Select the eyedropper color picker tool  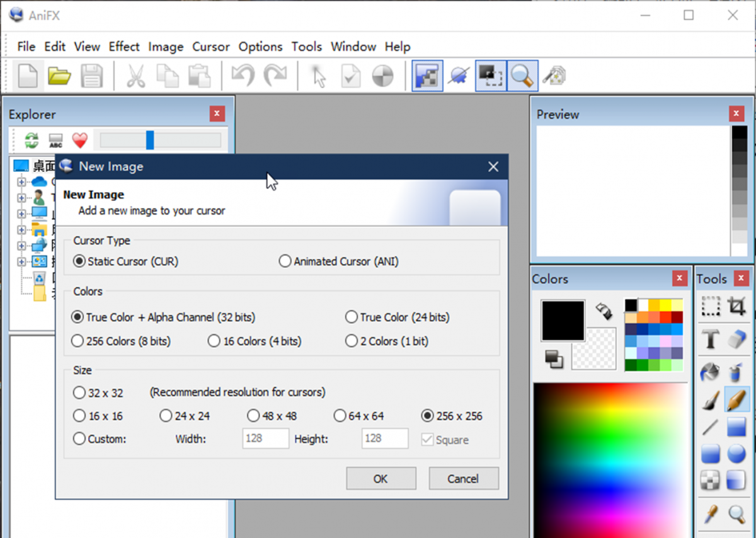(711, 514)
